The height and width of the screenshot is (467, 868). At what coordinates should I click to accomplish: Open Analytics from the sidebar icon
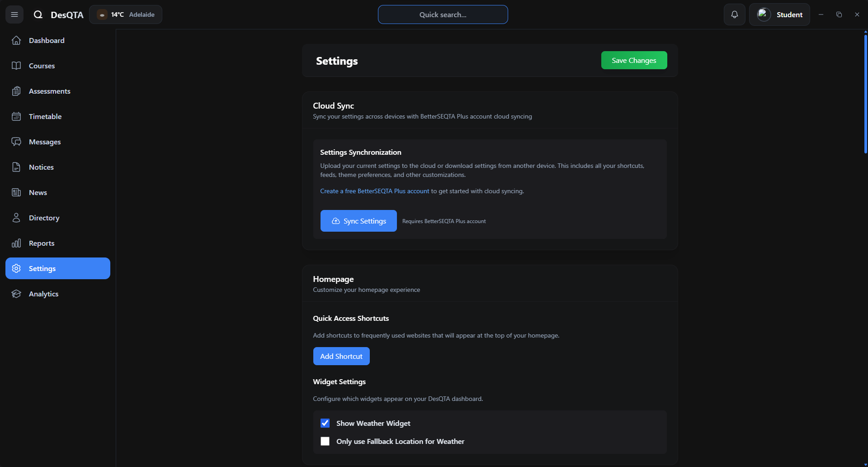(16, 294)
